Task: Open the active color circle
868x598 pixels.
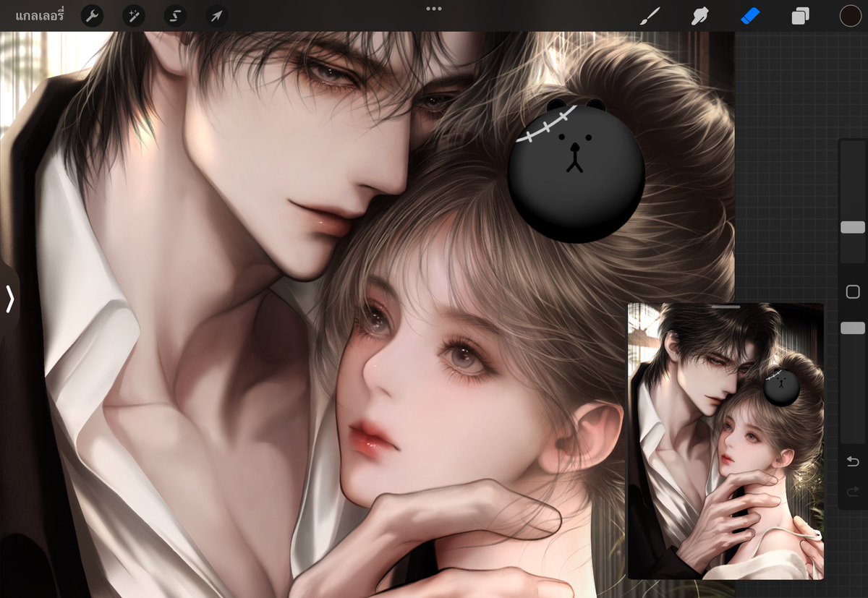Action: point(850,16)
